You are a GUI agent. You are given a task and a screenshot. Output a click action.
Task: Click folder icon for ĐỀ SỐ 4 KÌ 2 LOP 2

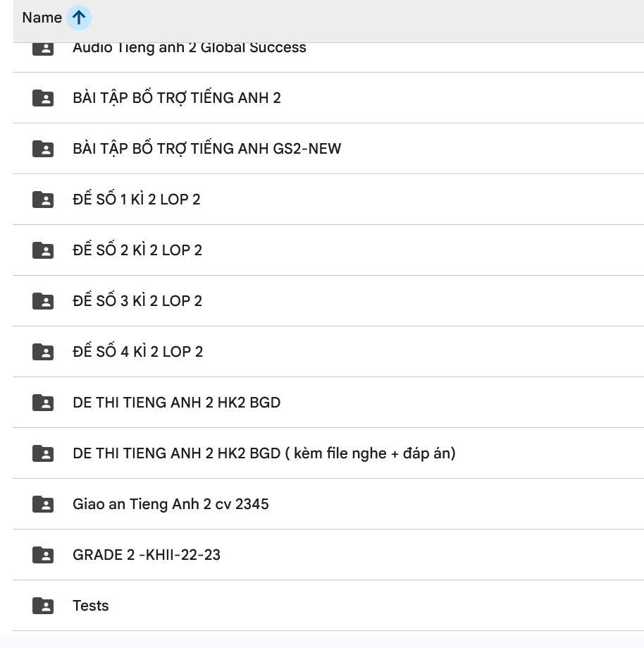pos(43,352)
